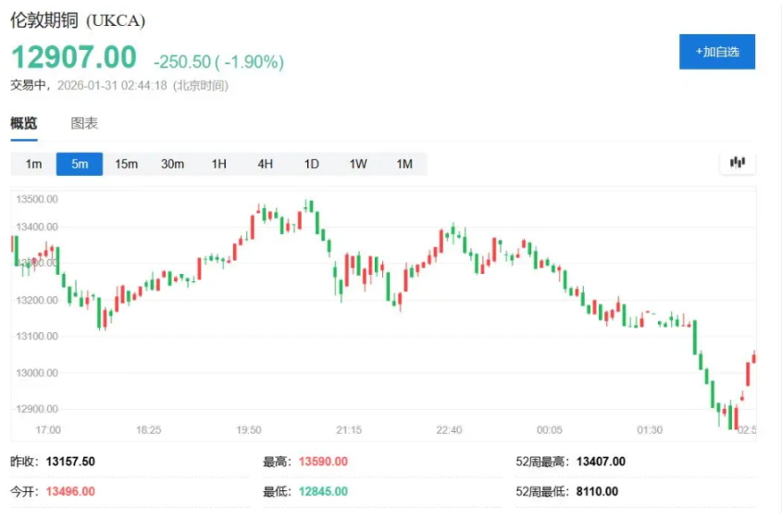Click the 22:40 time axis label
This screenshot has height=532, width=782.
tap(449, 430)
